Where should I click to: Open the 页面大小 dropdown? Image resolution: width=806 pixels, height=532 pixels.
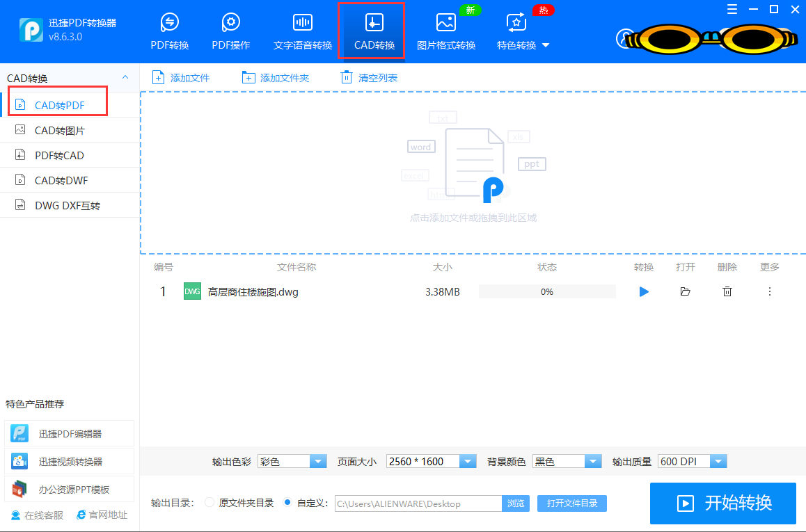click(x=432, y=461)
